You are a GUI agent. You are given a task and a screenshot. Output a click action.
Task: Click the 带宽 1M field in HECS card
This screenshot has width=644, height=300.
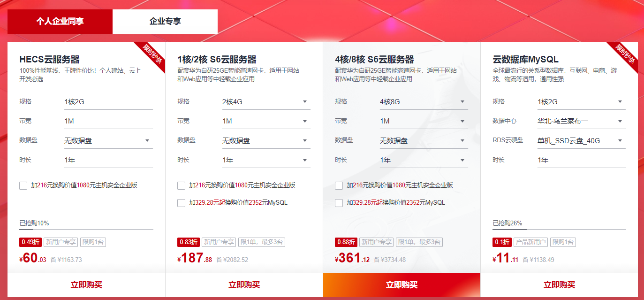coord(108,121)
